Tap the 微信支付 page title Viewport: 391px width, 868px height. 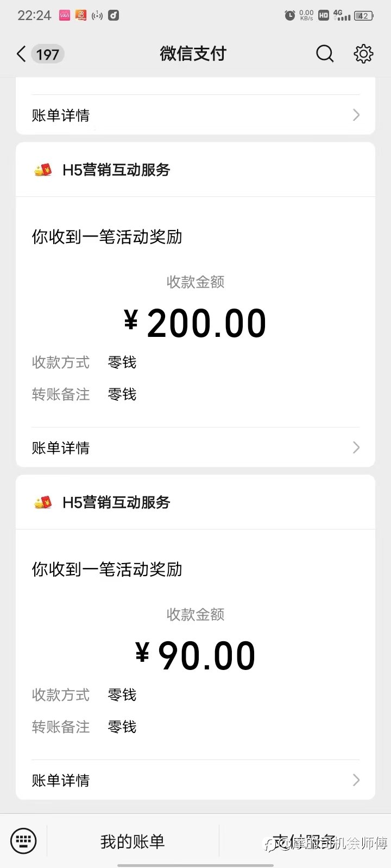coord(193,54)
